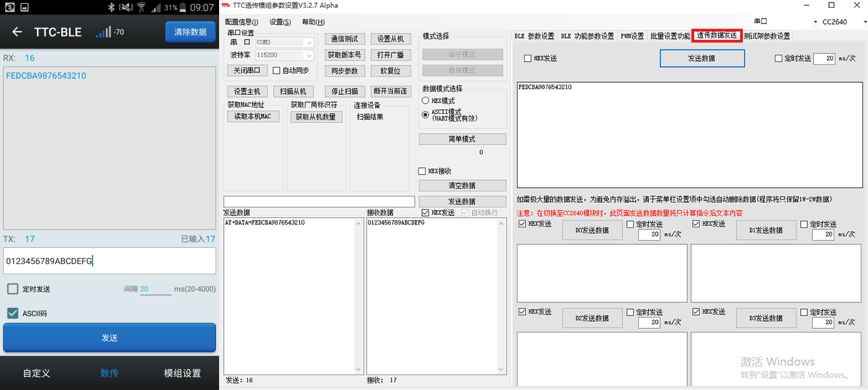Open the 自定义 tab in phone app
The image size is (868, 390).
(37, 373)
